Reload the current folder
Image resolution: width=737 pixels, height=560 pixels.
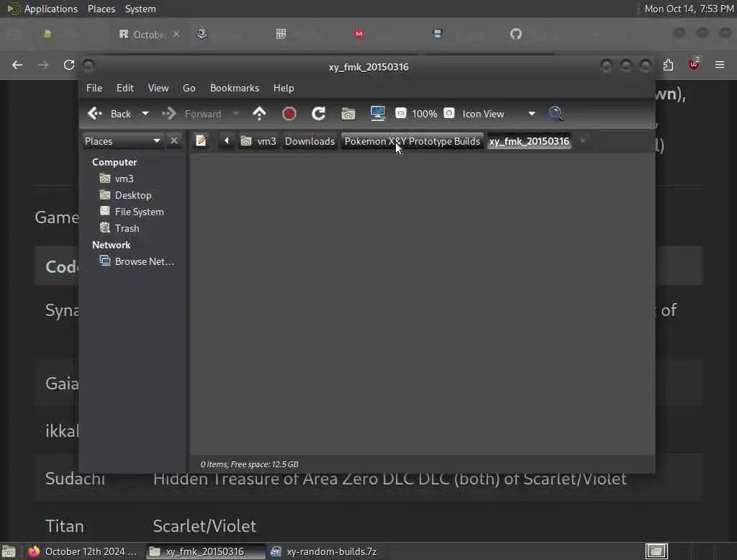[x=318, y=114]
